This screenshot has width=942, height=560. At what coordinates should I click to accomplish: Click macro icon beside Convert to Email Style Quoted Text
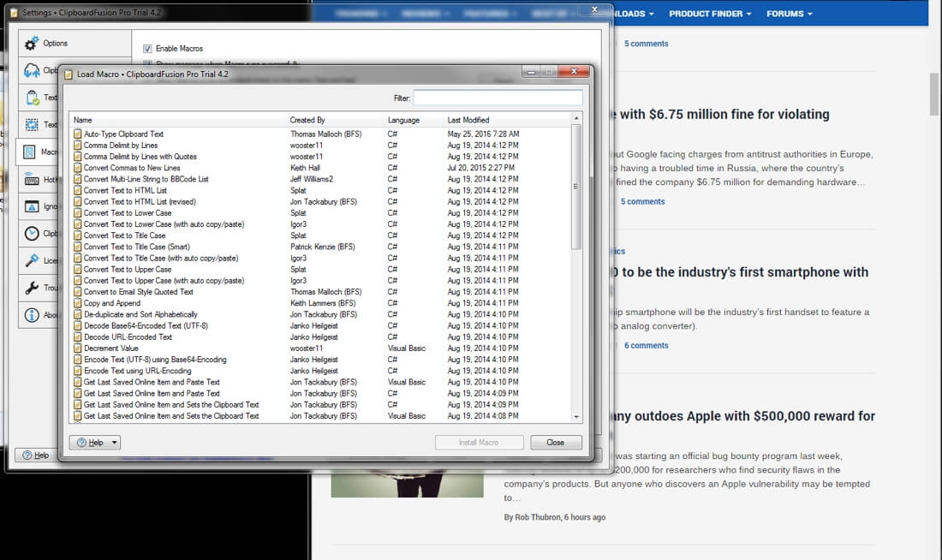[x=77, y=292]
